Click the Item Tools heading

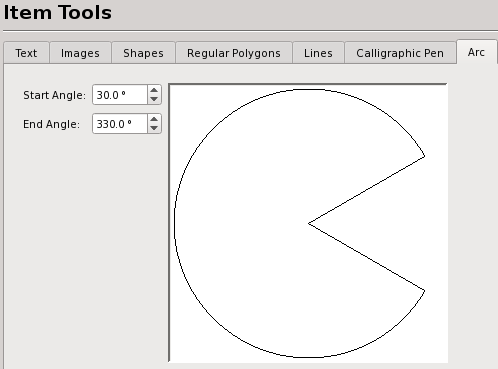click(x=57, y=13)
